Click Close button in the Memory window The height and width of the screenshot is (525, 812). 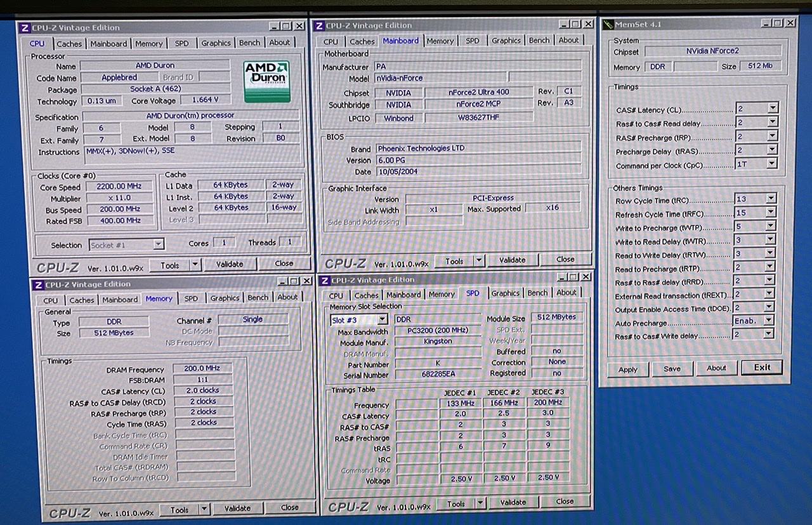coord(290,508)
